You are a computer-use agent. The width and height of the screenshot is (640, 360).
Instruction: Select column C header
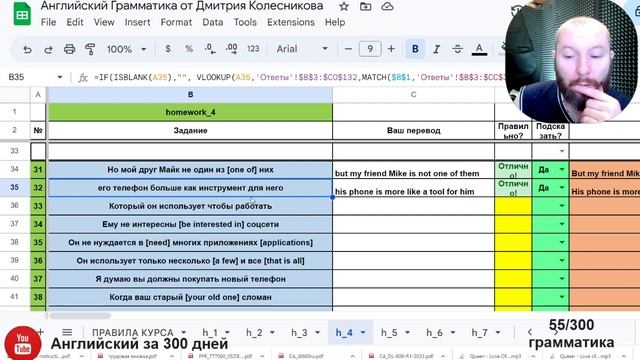413,95
